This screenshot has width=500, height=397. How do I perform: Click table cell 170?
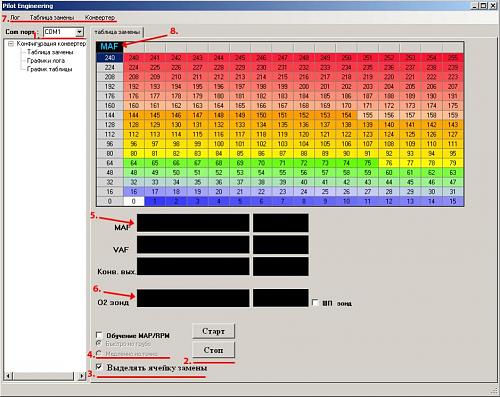coord(346,106)
